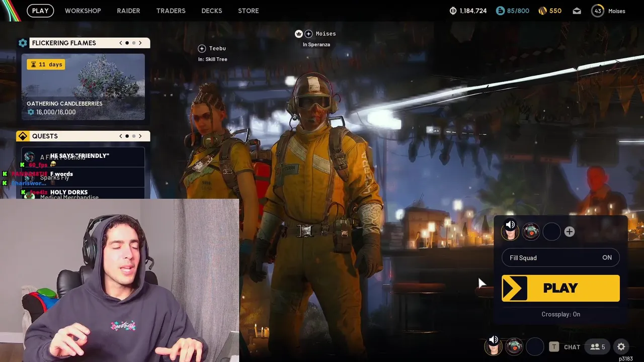Click the crown icon beside Moises
The height and width of the screenshot is (362, 644).
pyautogui.click(x=298, y=34)
